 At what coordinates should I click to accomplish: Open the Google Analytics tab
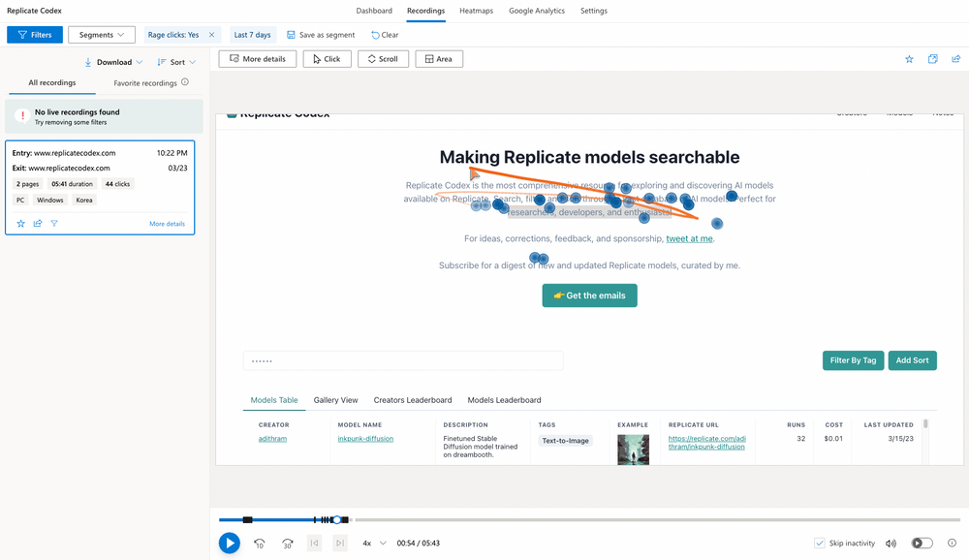(537, 11)
